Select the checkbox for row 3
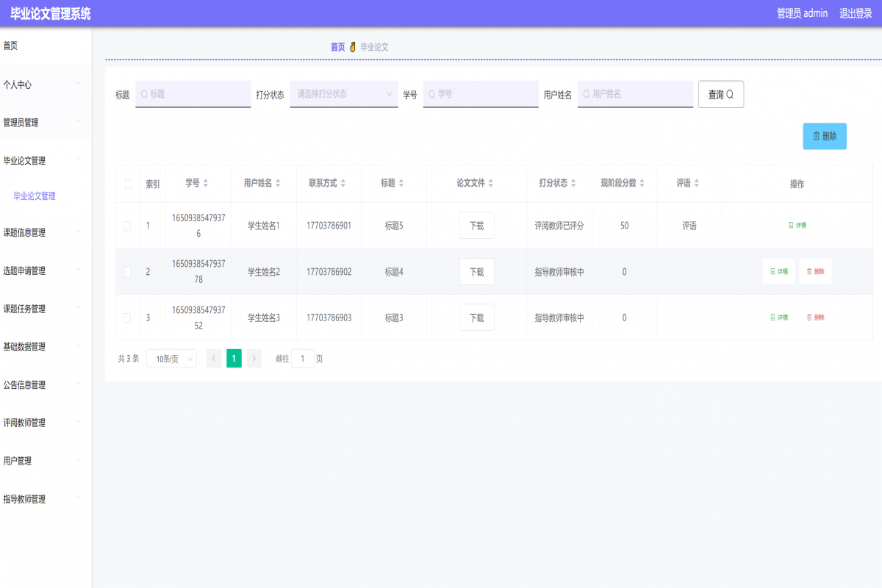882x588 pixels. pyautogui.click(x=128, y=318)
